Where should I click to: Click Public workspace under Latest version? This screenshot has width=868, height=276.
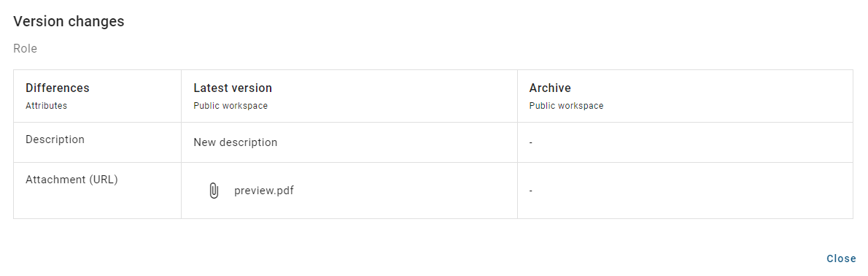[230, 106]
